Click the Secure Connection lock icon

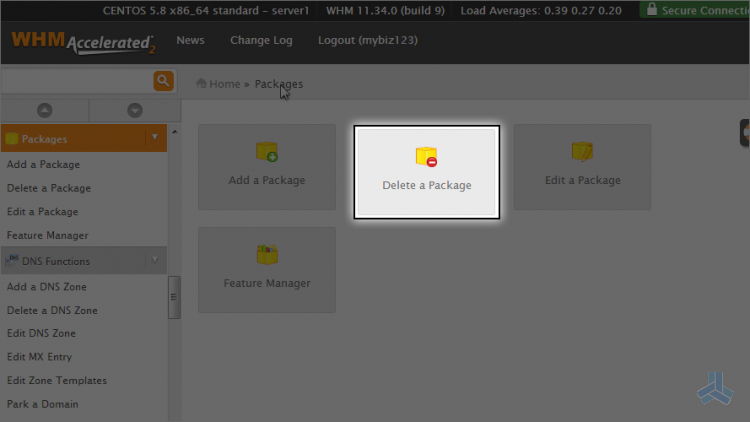[x=651, y=9]
